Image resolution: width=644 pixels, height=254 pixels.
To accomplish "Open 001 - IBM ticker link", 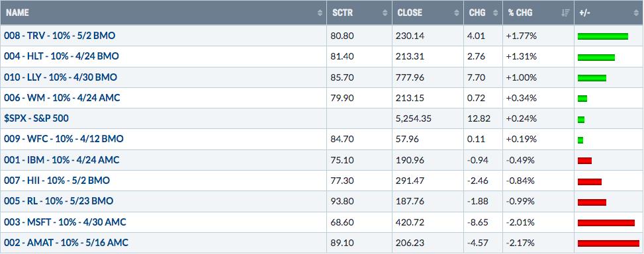I will 62,159.
